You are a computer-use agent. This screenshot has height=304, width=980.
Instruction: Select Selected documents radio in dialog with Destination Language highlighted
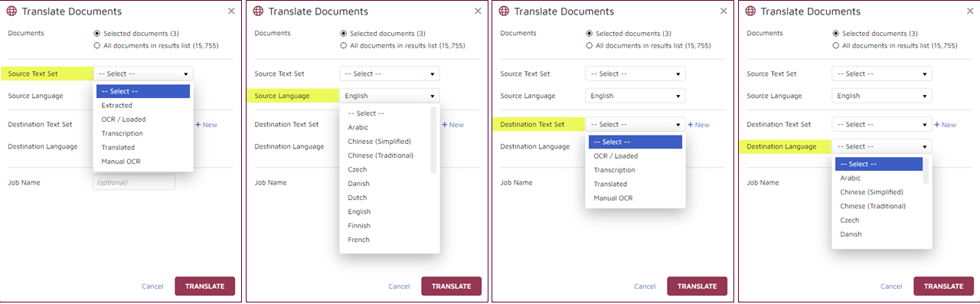pyautogui.click(x=836, y=34)
